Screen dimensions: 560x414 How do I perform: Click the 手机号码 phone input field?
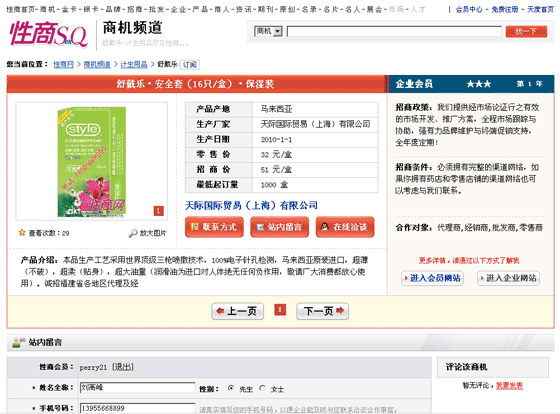click(138, 408)
